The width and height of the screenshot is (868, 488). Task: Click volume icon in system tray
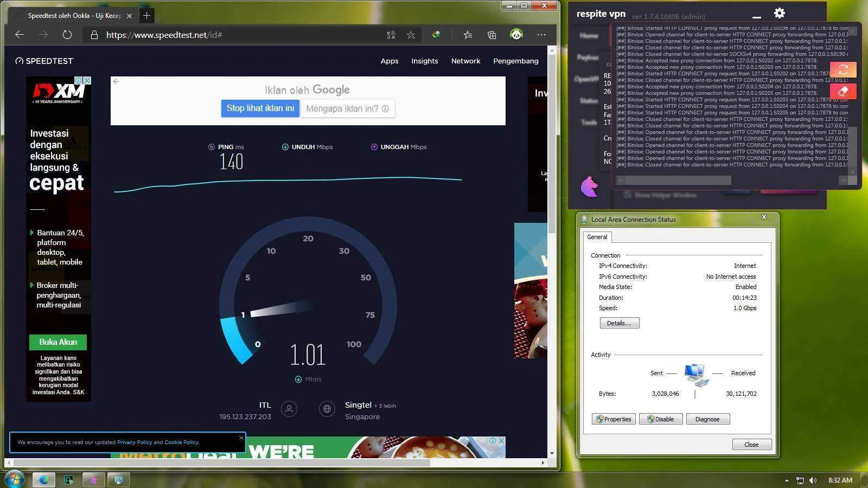pyautogui.click(x=813, y=480)
